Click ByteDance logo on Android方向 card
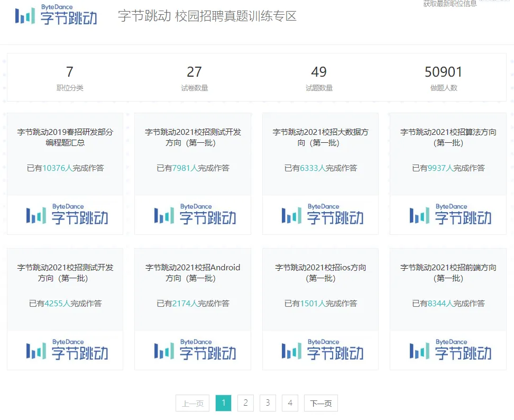This screenshot has height=420, width=514. coord(195,350)
